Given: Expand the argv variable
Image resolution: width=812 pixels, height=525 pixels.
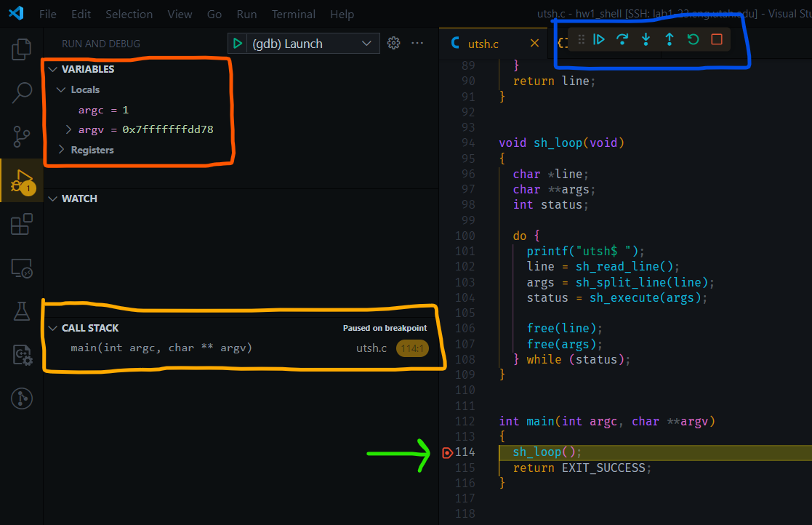Looking at the screenshot, I should (68, 129).
